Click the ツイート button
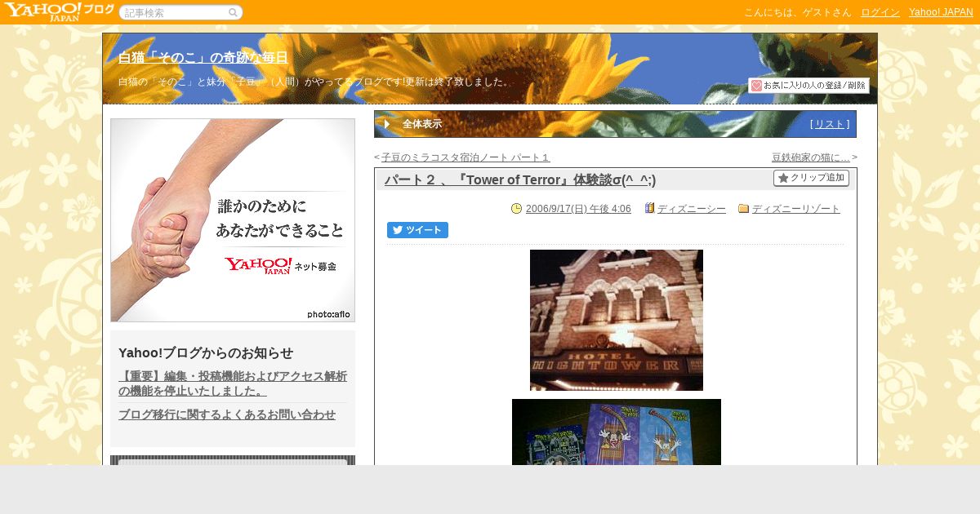This screenshot has height=514, width=980. coord(417,230)
